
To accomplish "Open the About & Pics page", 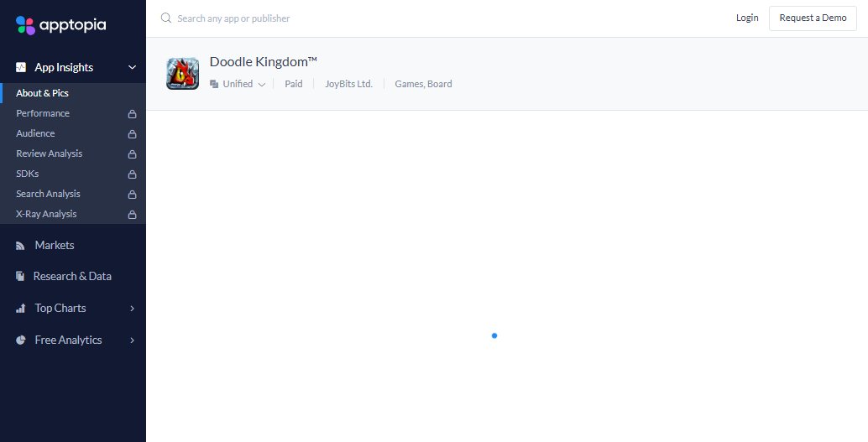I will pos(42,93).
